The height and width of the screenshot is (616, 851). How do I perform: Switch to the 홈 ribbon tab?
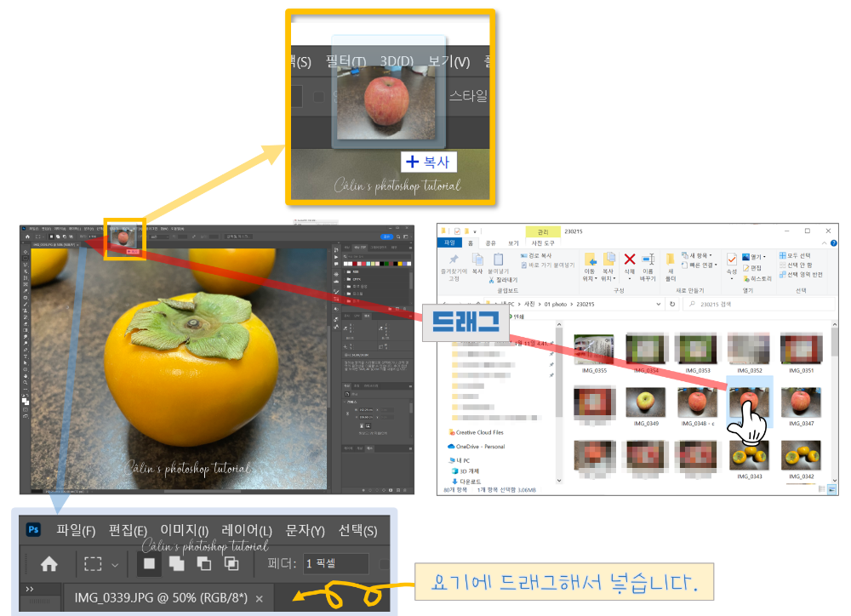[x=471, y=242]
